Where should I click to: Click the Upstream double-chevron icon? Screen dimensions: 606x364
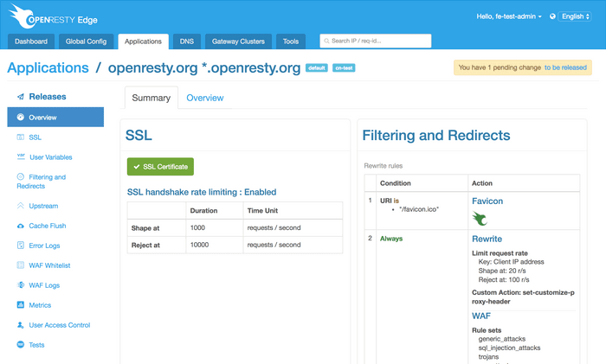(x=21, y=206)
